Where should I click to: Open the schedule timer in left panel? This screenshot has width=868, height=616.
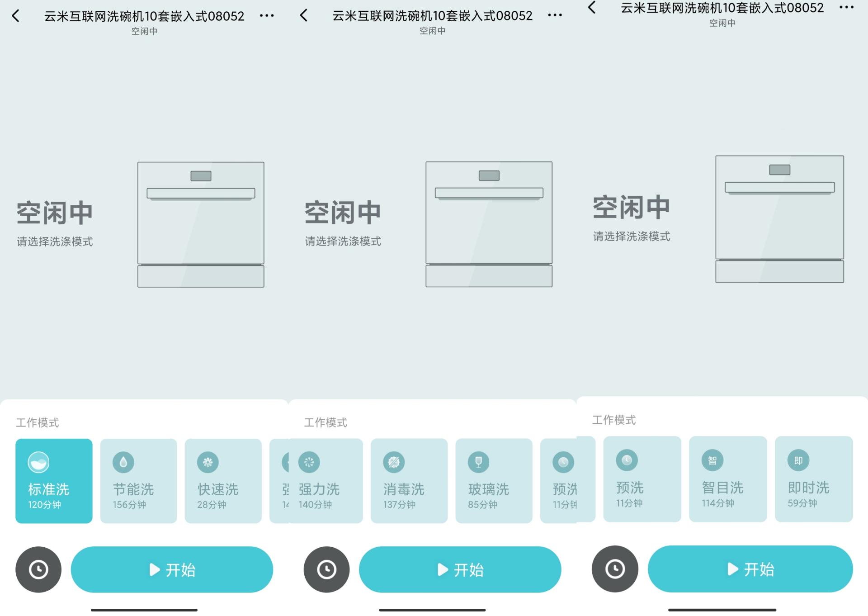click(x=38, y=569)
